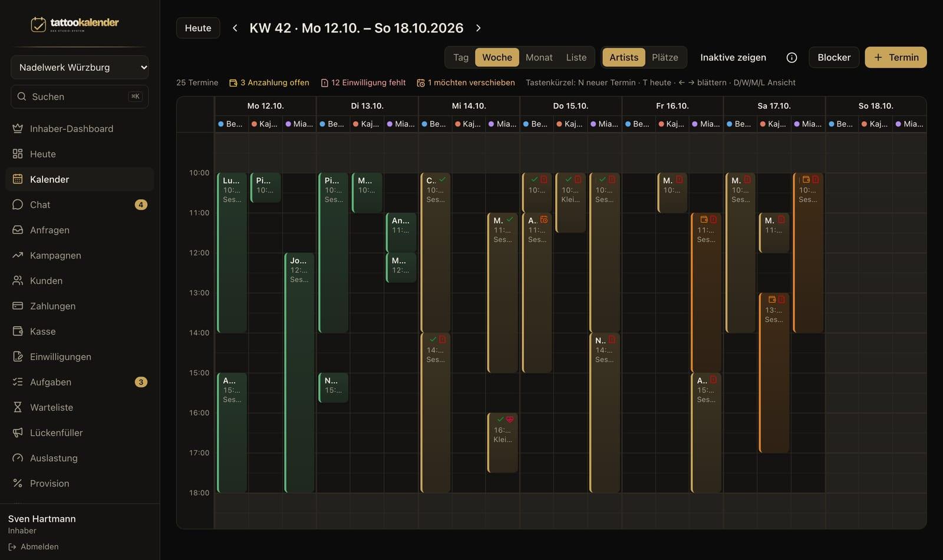Go to previous week chevron
Viewport: 943px width, 560px height.
tap(235, 28)
